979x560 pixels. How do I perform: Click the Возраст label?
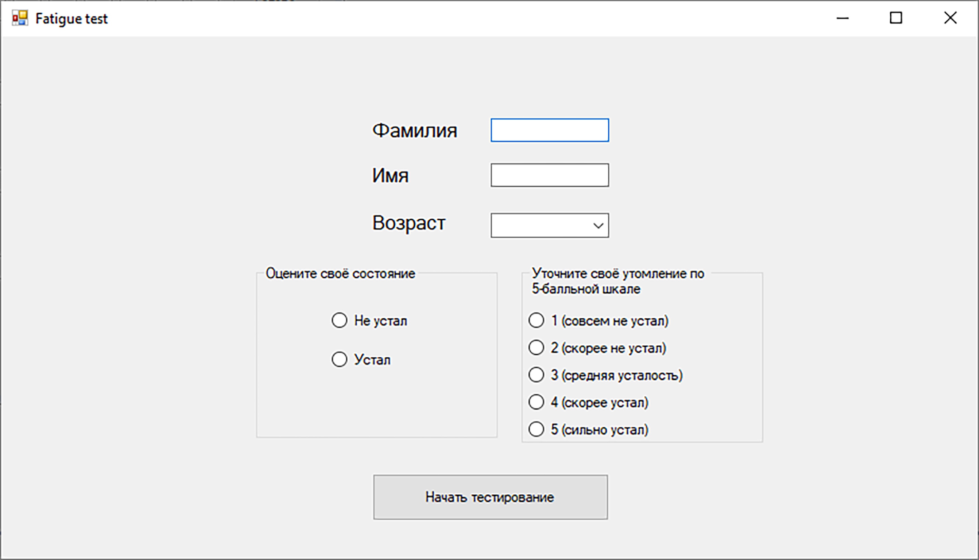409,223
